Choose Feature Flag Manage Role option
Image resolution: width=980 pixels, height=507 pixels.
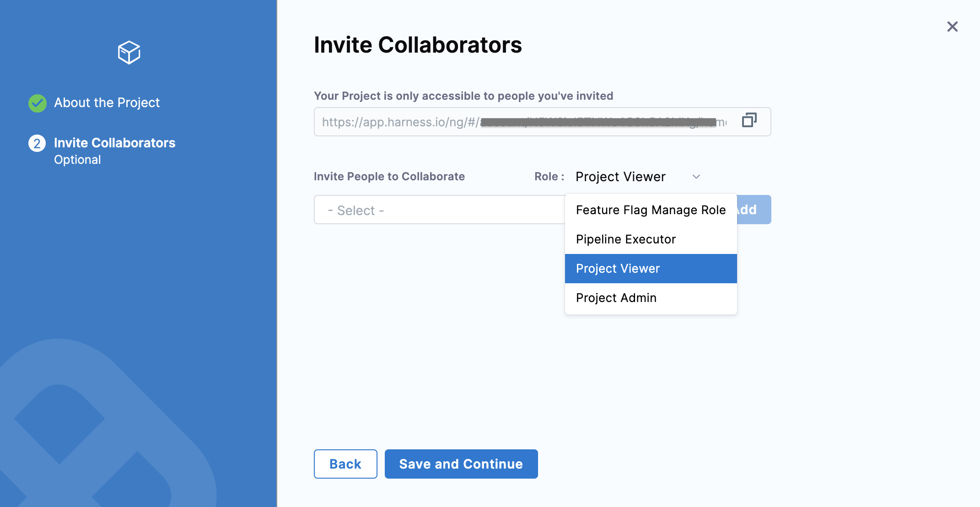(651, 210)
